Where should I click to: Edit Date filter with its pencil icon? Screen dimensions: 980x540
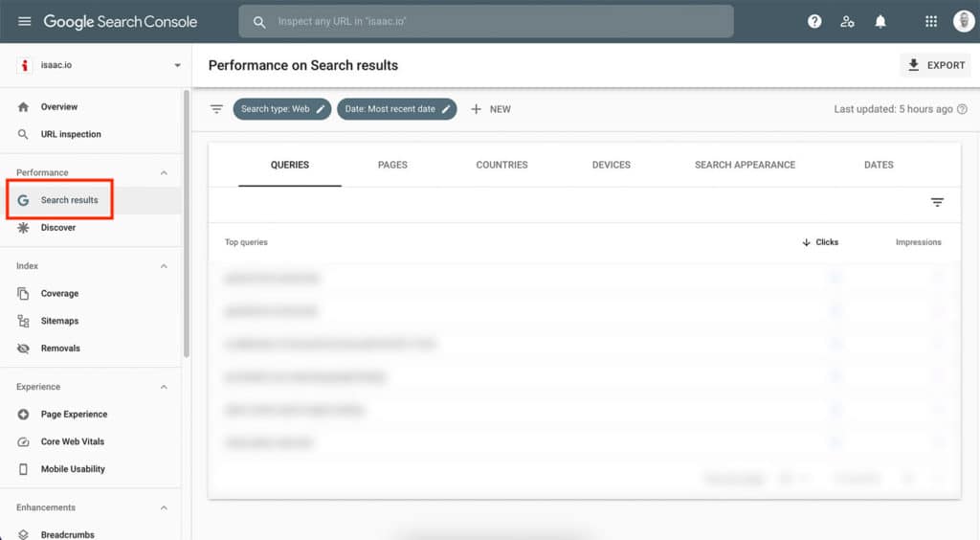pos(446,109)
